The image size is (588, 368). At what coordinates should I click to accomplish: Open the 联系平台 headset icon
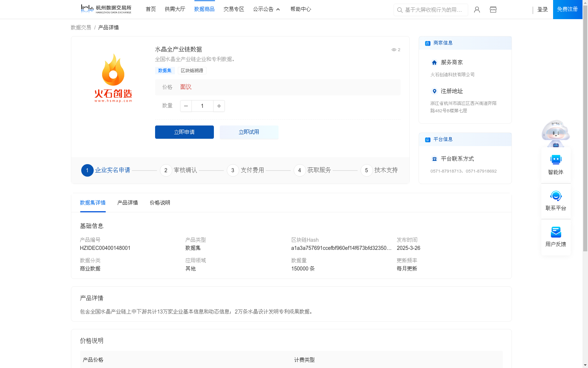(x=556, y=196)
